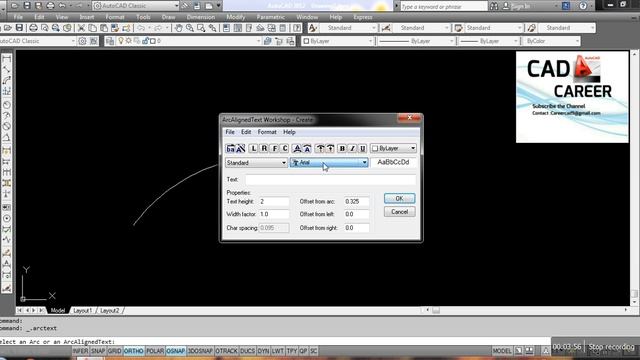Open the Dimension menu in AutoCAD

pyautogui.click(x=201, y=17)
